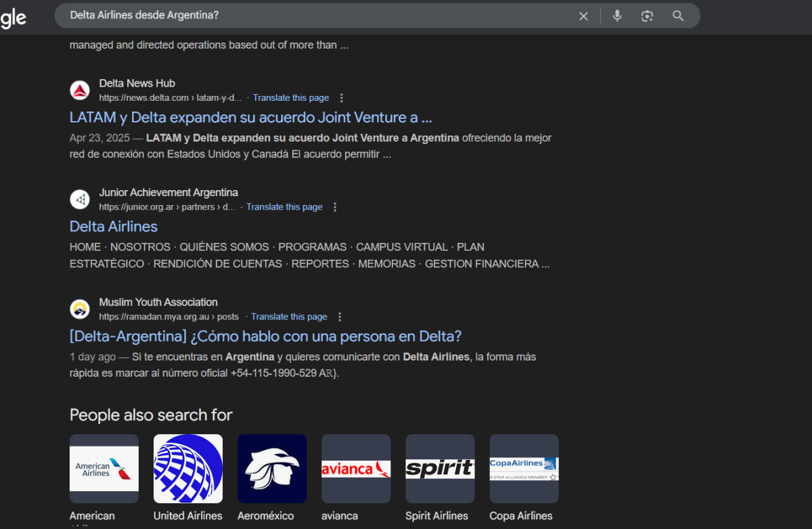Open more options for Delta News Hub result
Viewport: 812px width, 529px height.
342,98
